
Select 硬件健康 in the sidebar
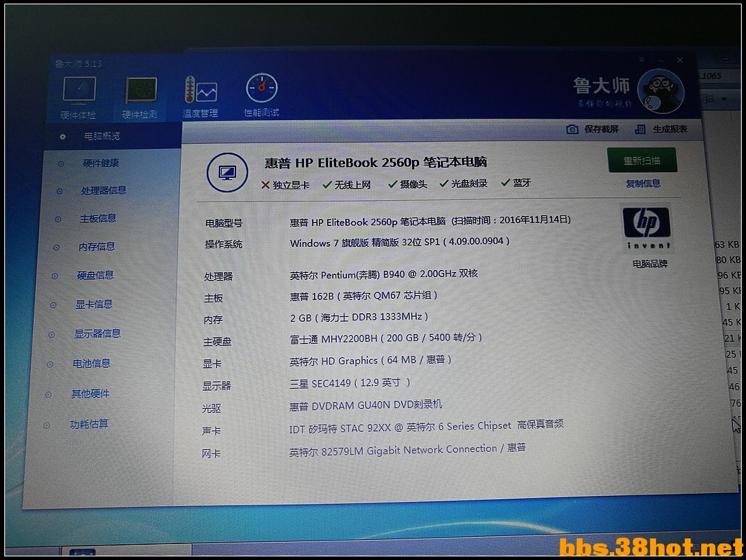(100, 163)
